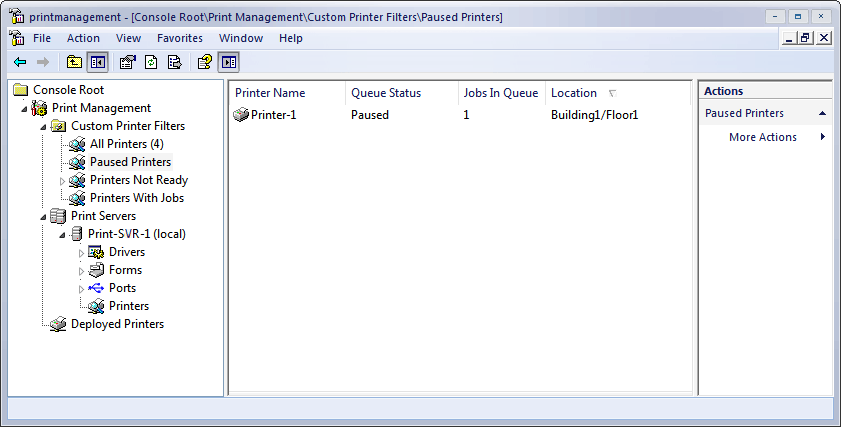
Task: Click the Help toolbar icon
Action: [205, 62]
